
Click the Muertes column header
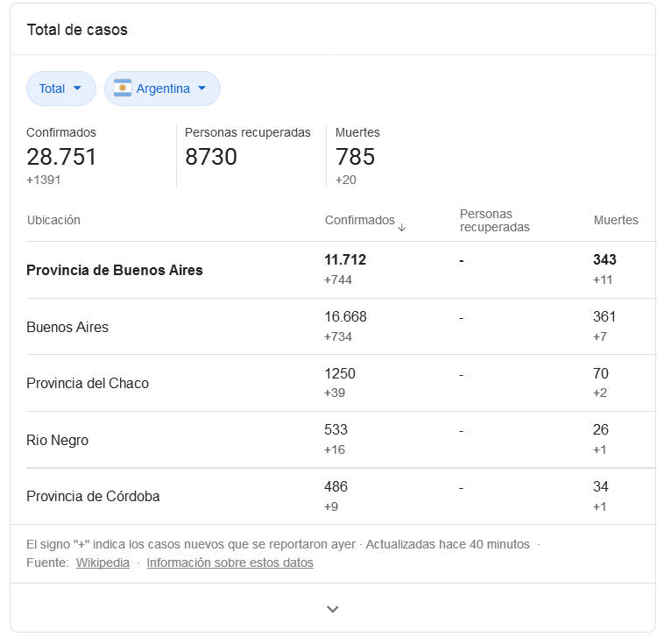[x=616, y=220]
